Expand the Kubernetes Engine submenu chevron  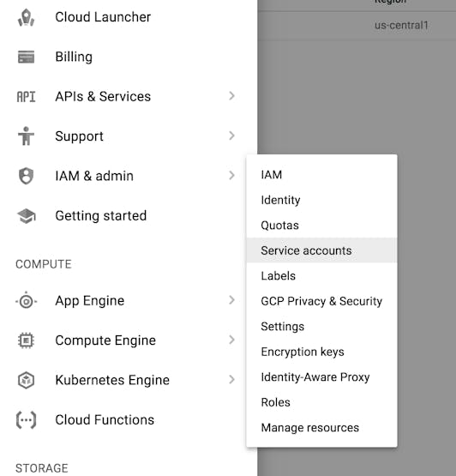point(231,379)
